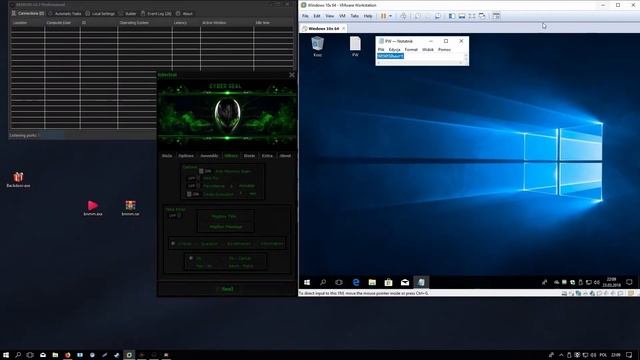Select the Options tab in Cyber Seal
This screenshot has width=640, height=360.
tap(186, 156)
